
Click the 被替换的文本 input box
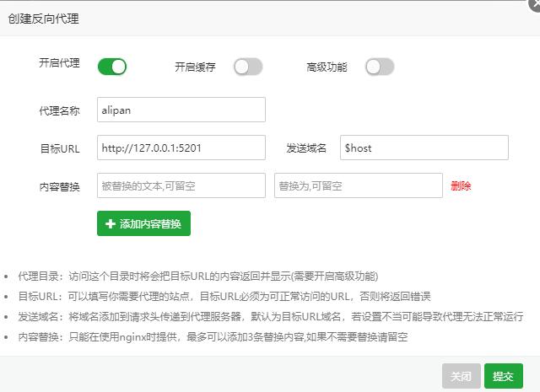(x=181, y=185)
